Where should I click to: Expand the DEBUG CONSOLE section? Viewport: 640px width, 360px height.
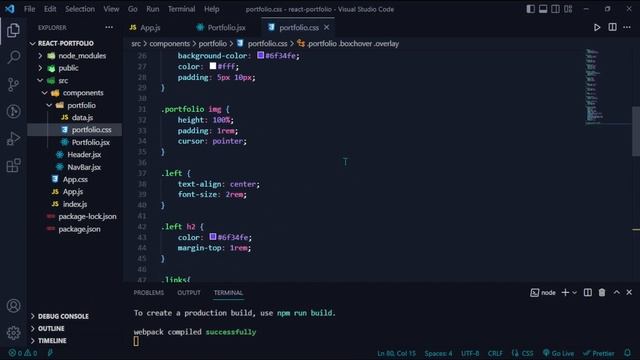click(63, 316)
